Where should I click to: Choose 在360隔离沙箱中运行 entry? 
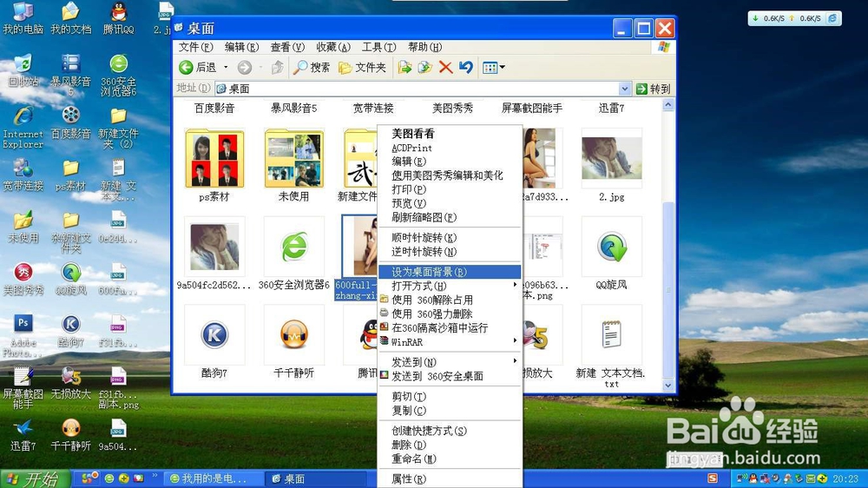click(x=450, y=328)
